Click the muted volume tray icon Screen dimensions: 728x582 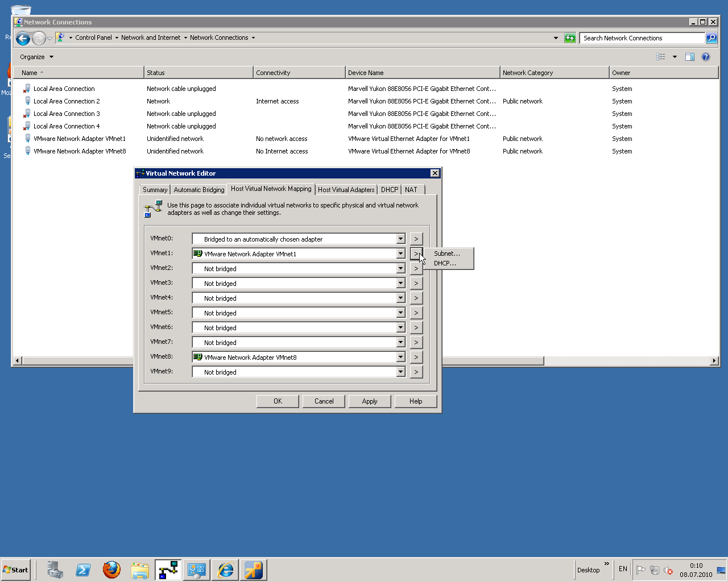pyautogui.click(x=668, y=570)
